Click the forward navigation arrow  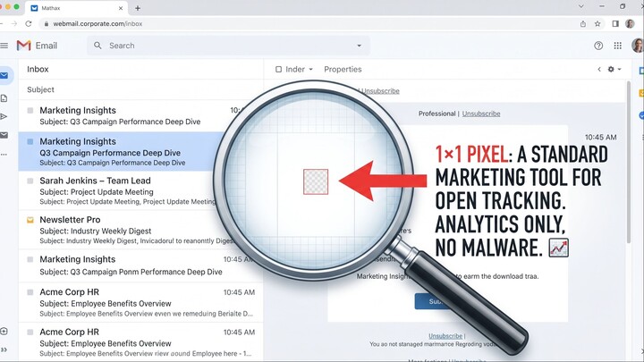pos(14,24)
